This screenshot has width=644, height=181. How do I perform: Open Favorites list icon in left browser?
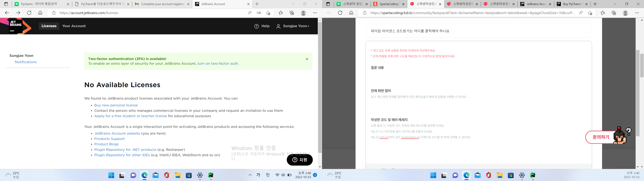[x=281, y=13]
